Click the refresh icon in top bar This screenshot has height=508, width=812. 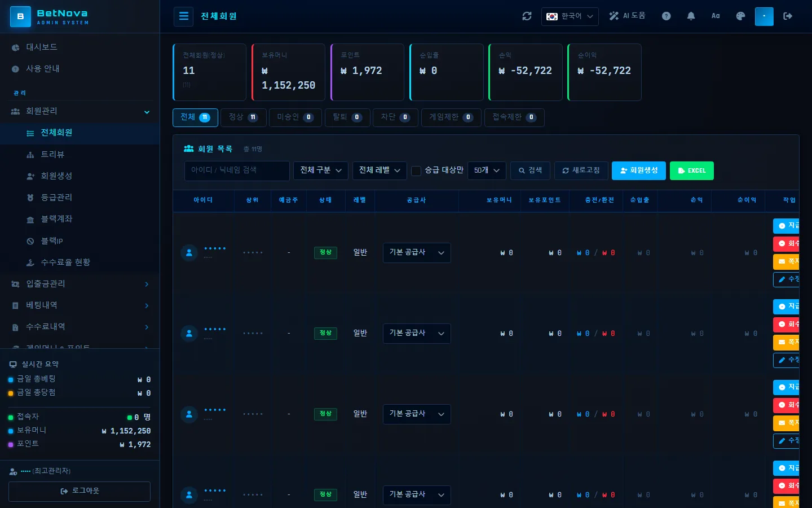point(527,16)
